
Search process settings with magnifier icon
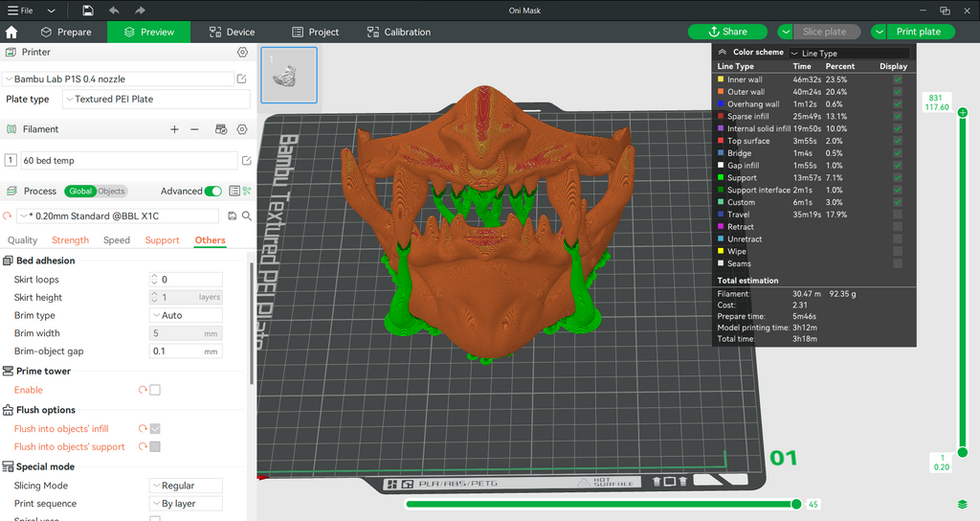pos(247,215)
